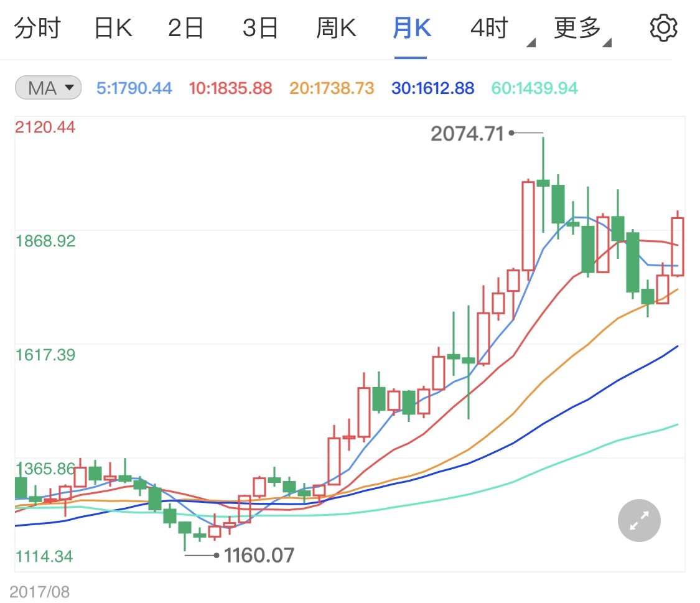Open the MA indicator dropdown
Image resolution: width=700 pixels, height=603 pixels.
point(47,88)
